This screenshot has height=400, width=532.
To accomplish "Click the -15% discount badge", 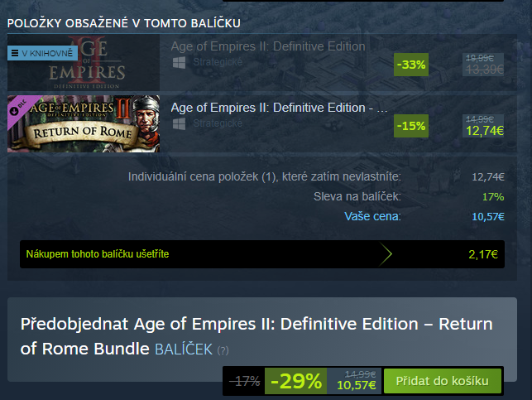I will point(411,126).
